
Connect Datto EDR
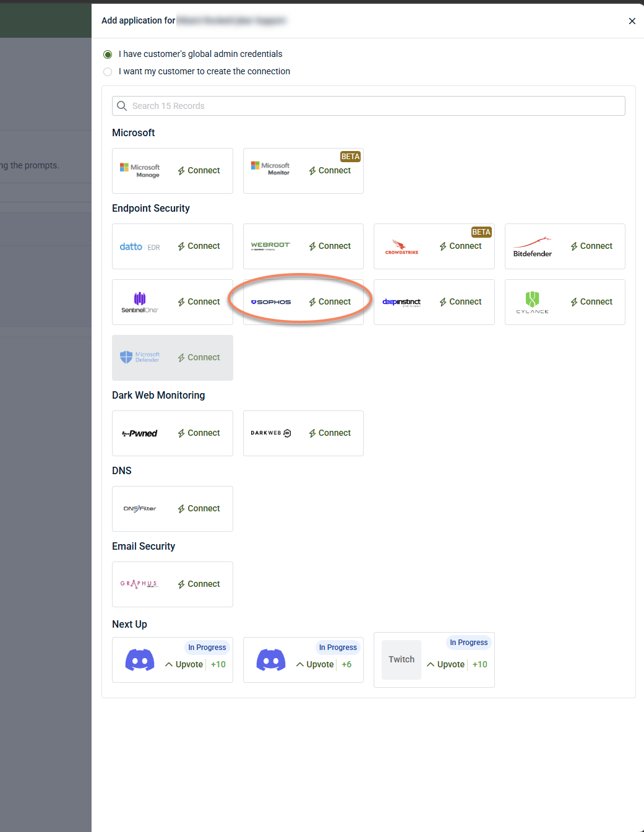(x=199, y=246)
